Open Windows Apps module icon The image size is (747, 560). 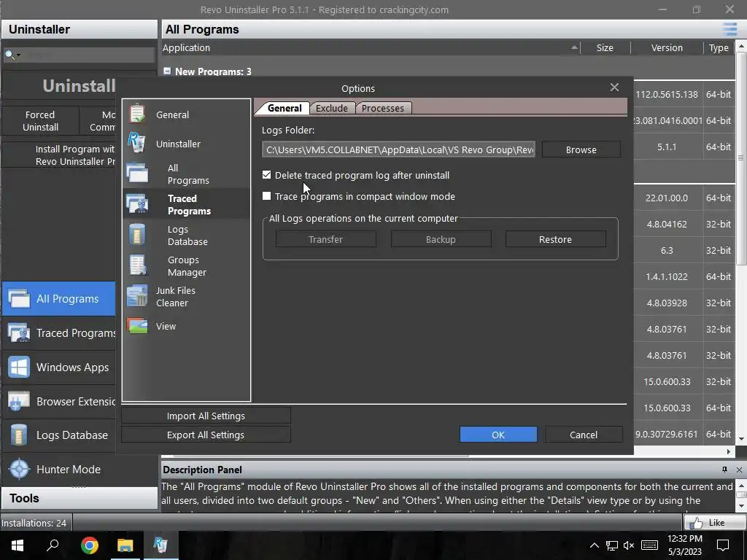coord(19,367)
